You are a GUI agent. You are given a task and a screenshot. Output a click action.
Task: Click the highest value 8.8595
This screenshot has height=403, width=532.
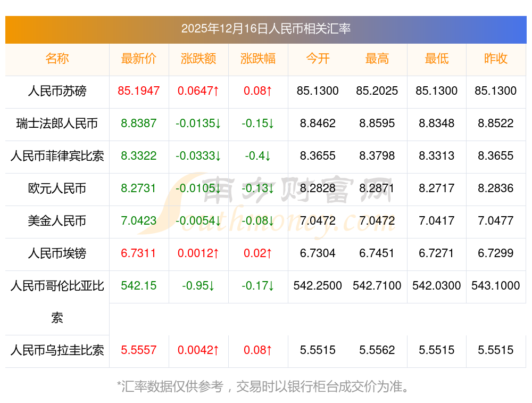pos(377,123)
